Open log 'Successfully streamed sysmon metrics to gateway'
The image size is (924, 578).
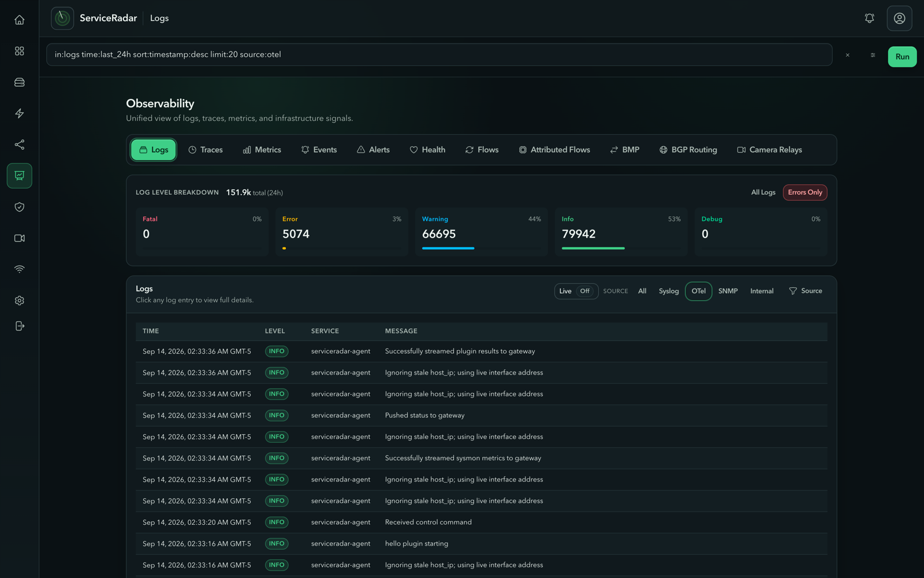(482, 458)
